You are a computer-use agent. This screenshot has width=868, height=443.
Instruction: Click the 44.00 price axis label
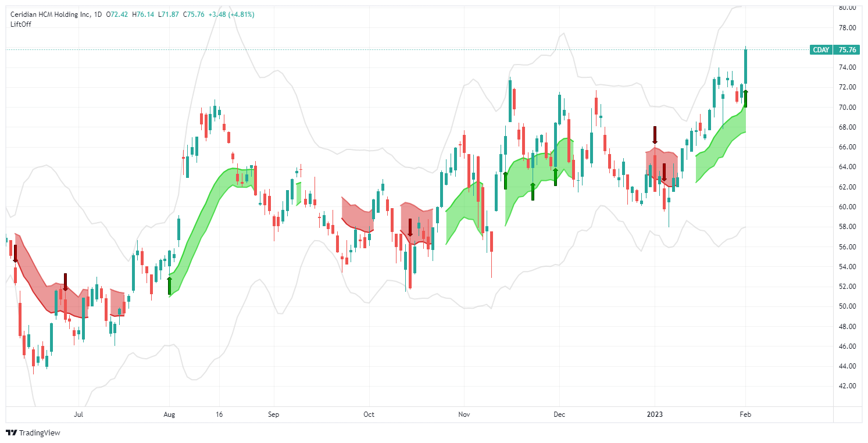pos(846,366)
